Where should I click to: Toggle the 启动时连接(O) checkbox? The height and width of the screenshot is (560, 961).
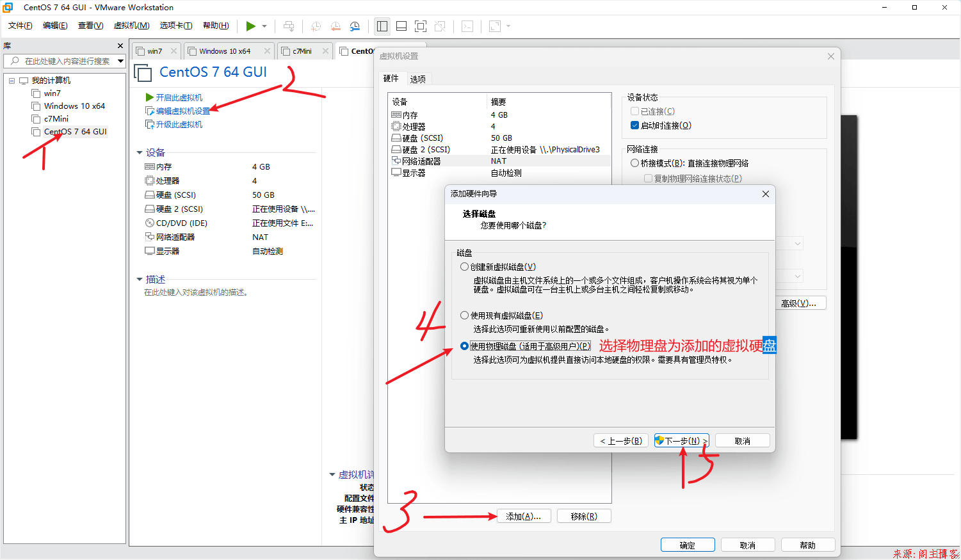point(635,125)
